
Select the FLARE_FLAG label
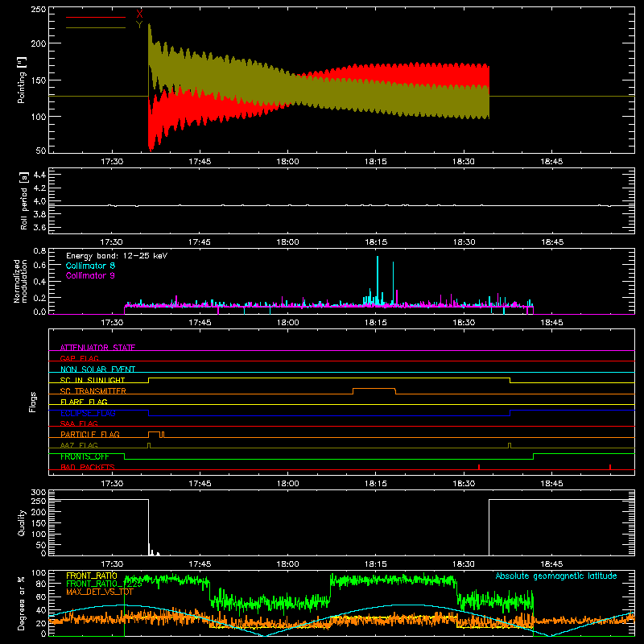(84, 402)
